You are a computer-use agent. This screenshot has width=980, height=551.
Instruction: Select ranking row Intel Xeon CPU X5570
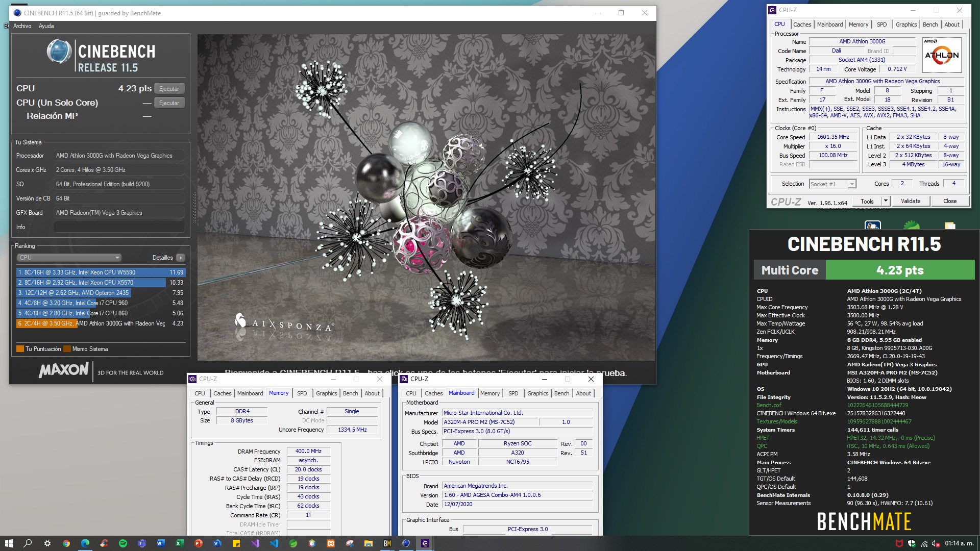[101, 283]
